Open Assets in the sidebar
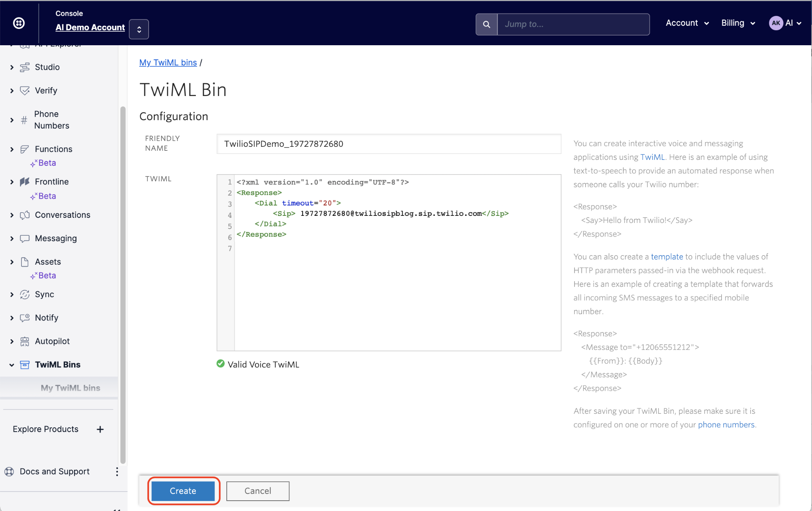Image resolution: width=812 pixels, height=511 pixels. [48, 262]
